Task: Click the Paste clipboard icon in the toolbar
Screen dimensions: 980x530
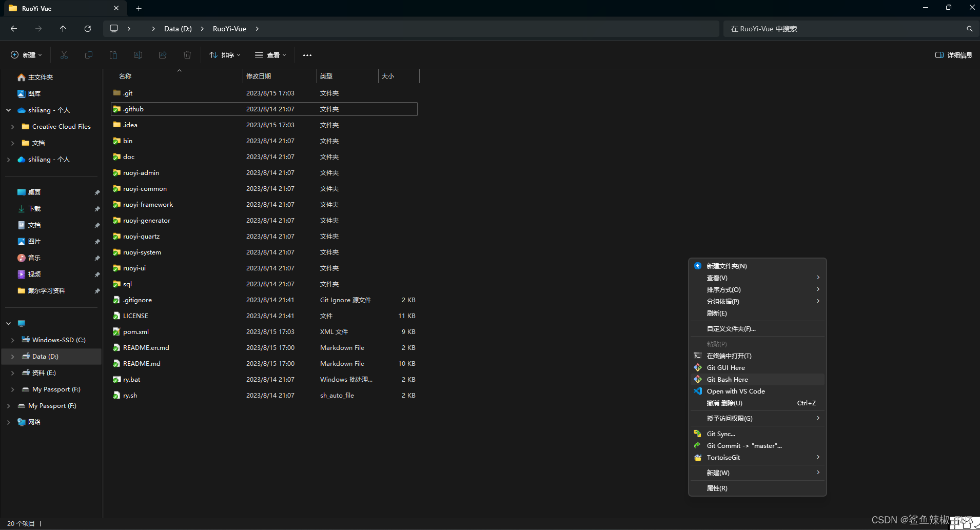Action: [x=113, y=55]
